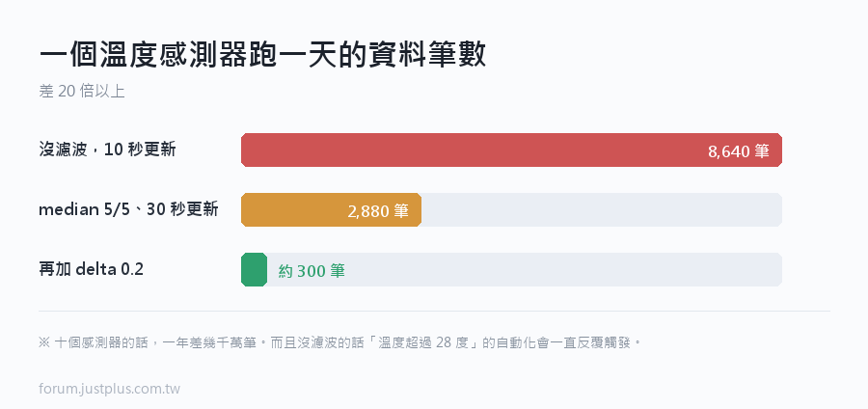Open the forum.justplus.com.tw link
868x409 pixels.
110,389
